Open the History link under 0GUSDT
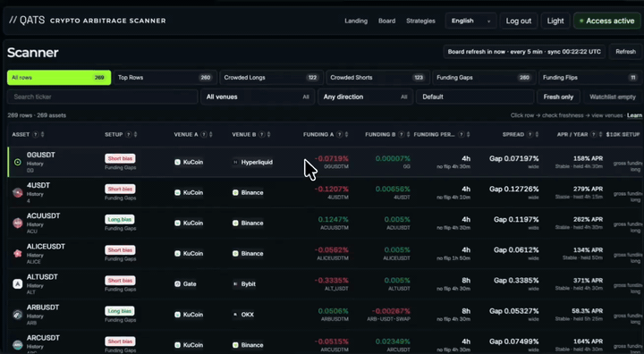 (35, 164)
